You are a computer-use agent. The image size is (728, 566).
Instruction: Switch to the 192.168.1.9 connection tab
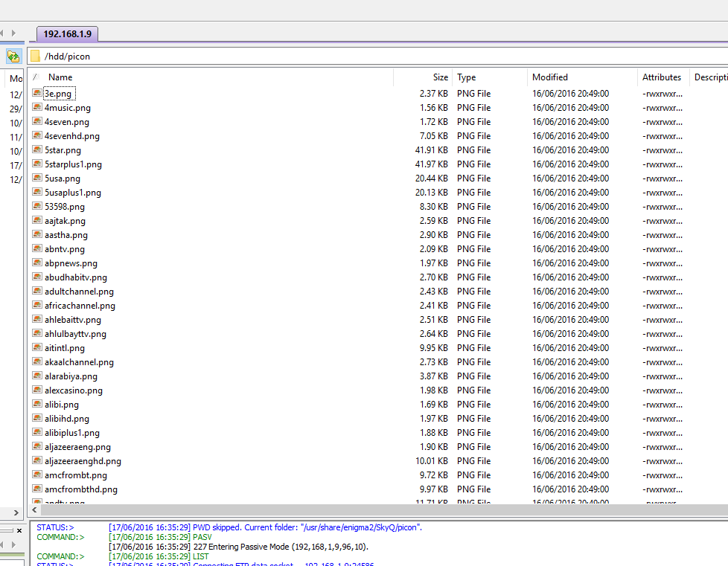(67, 34)
